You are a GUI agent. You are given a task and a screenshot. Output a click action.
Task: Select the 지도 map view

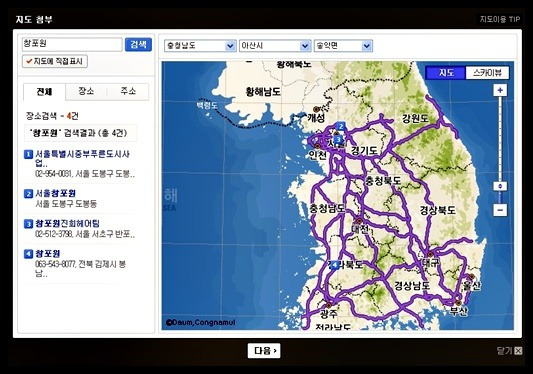click(446, 73)
